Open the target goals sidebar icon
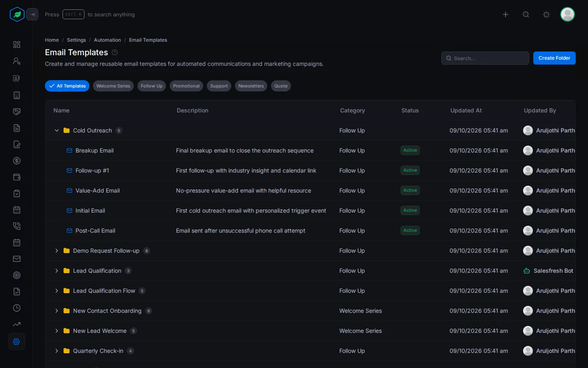The image size is (588, 368). pos(17,275)
